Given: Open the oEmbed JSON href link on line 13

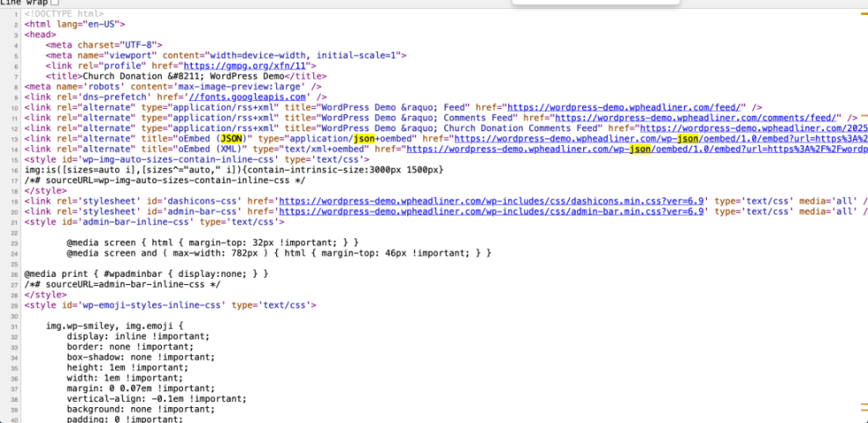Looking at the screenshot, I should (x=661, y=138).
